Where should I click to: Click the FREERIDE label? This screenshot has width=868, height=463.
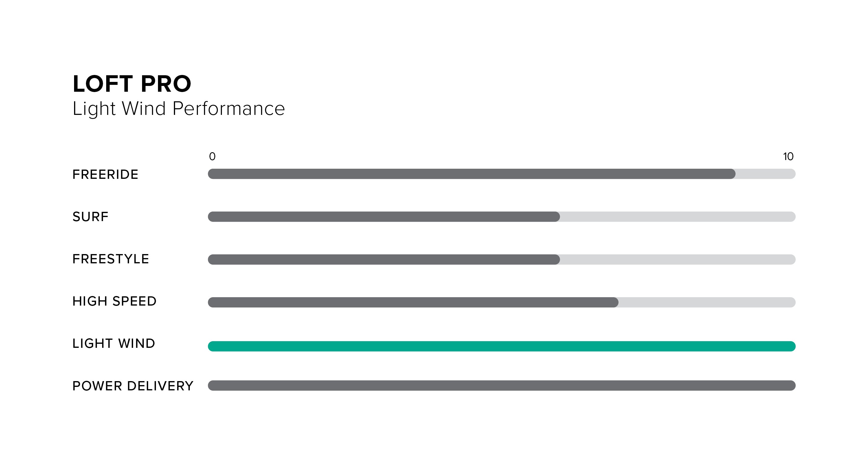click(x=106, y=174)
